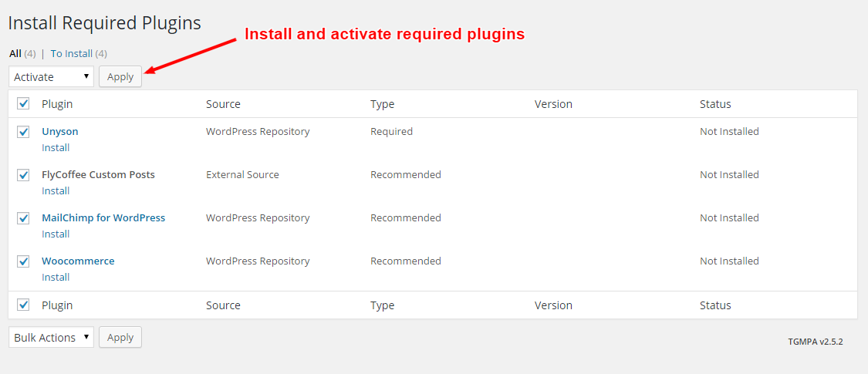The width and height of the screenshot is (868, 374).
Task: Uncheck the FlyCoffee Custom Posts checkbox
Action: point(23,175)
